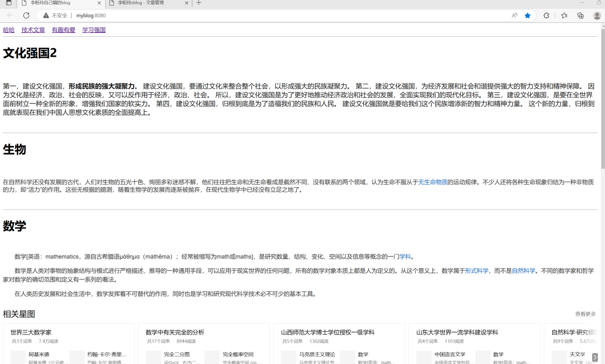Toggle the blue favorite star for this page

coord(527,15)
